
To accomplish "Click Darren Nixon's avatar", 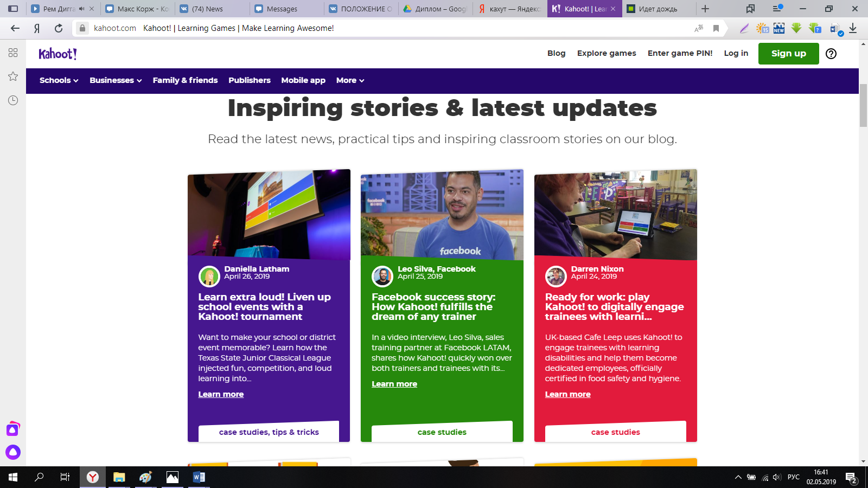I will (x=556, y=277).
